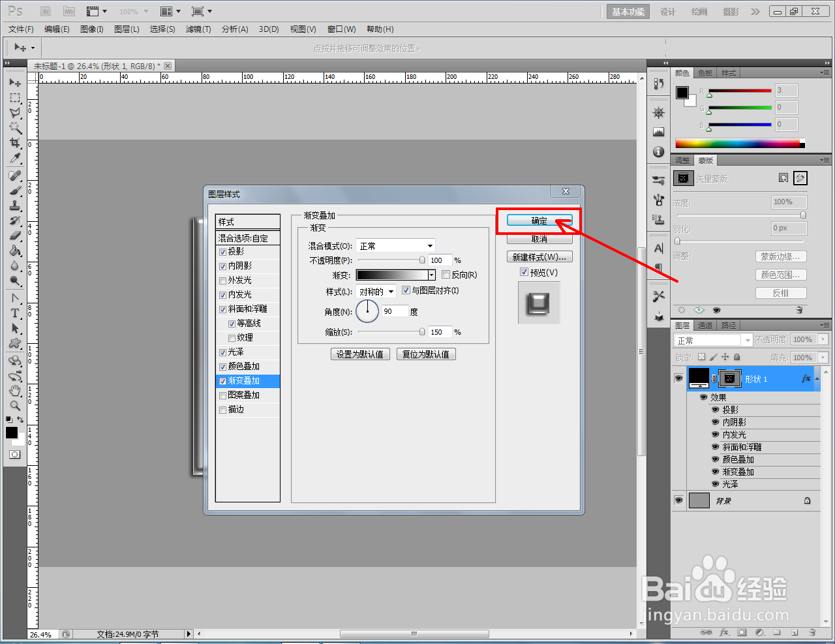Click the 角度 angle input field

pyautogui.click(x=395, y=311)
